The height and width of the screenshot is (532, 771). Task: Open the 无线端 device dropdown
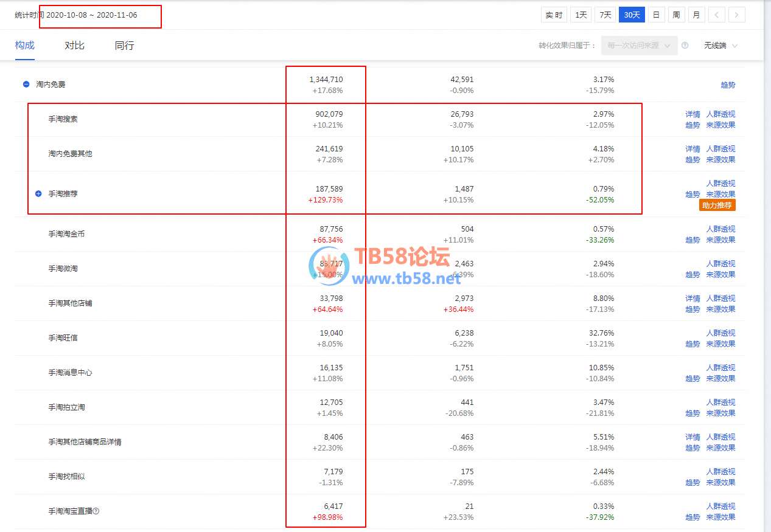pyautogui.click(x=720, y=46)
